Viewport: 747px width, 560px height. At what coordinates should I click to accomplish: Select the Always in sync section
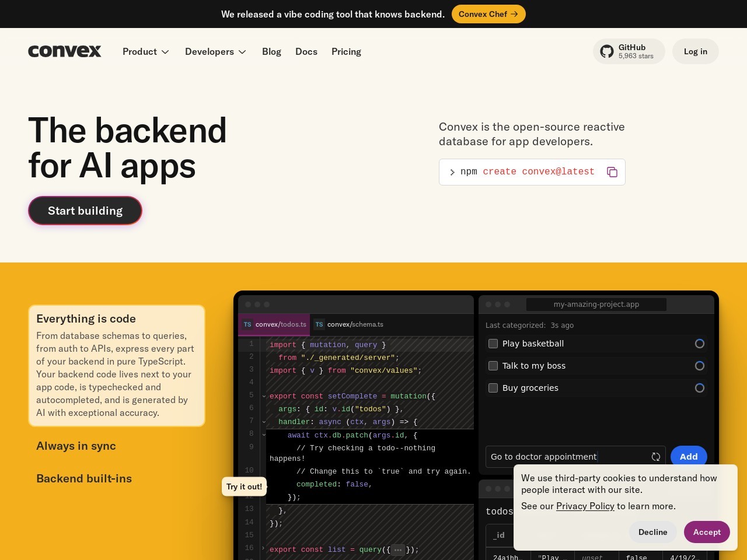(x=76, y=446)
